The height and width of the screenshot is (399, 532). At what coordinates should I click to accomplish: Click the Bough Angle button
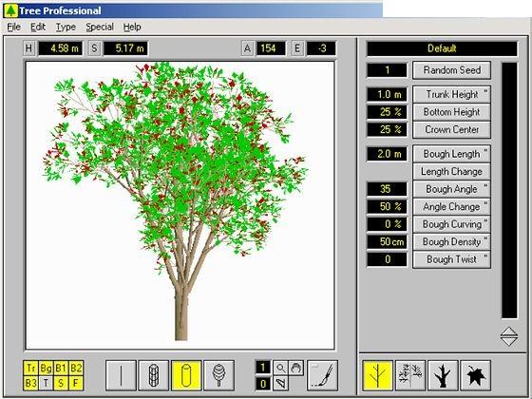click(451, 189)
